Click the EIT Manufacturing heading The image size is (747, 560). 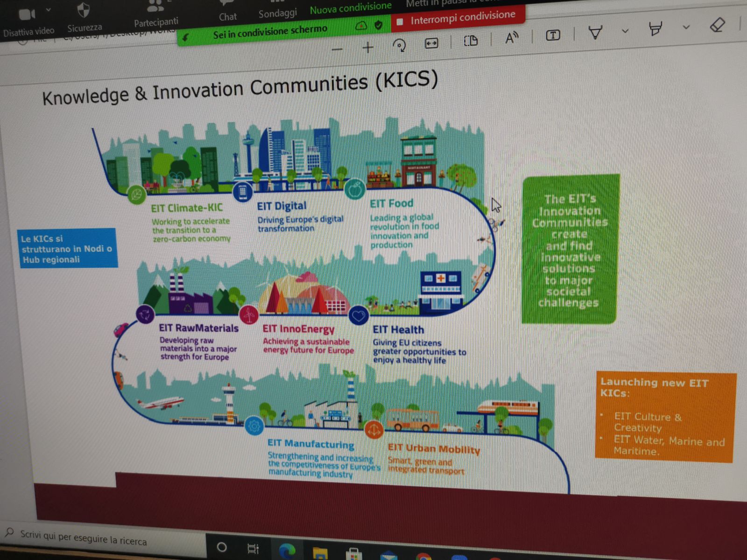(310, 443)
